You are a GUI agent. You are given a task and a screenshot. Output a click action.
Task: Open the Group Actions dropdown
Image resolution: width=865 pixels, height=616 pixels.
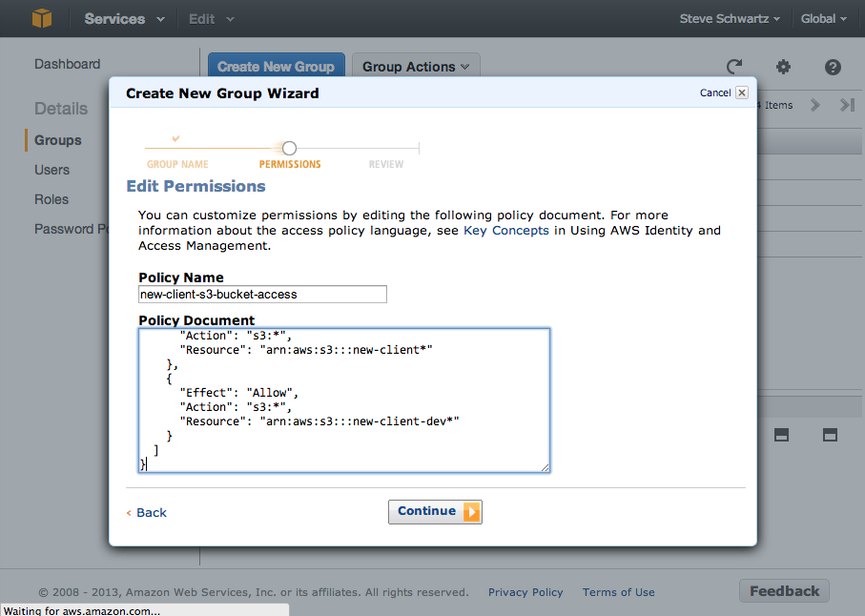pyautogui.click(x=416, y=66)
